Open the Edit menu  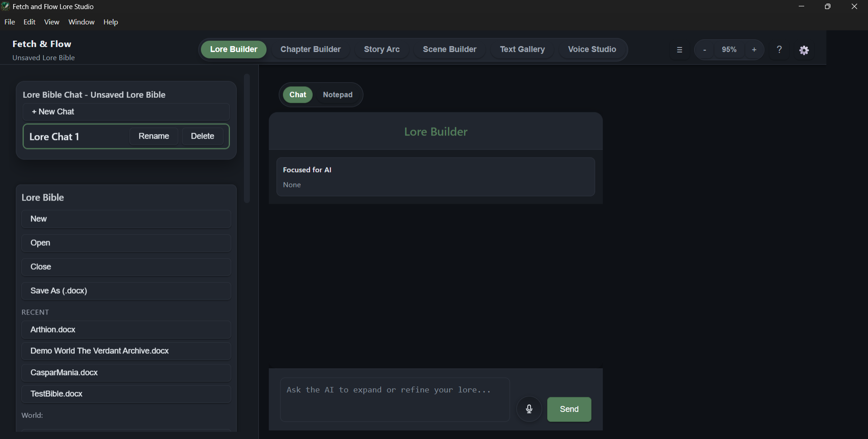(x=29, y=22)
